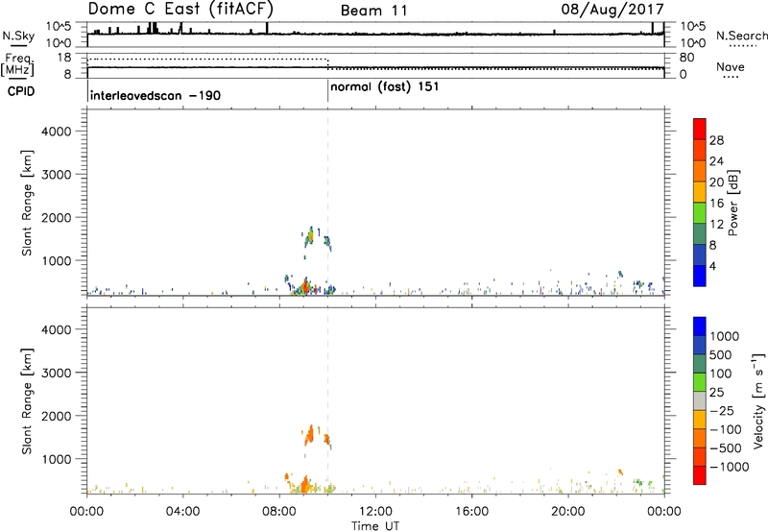This screenshot has width=768, height=532.
Task: Select the 'N.Sky' axis label
Action: 18,36
